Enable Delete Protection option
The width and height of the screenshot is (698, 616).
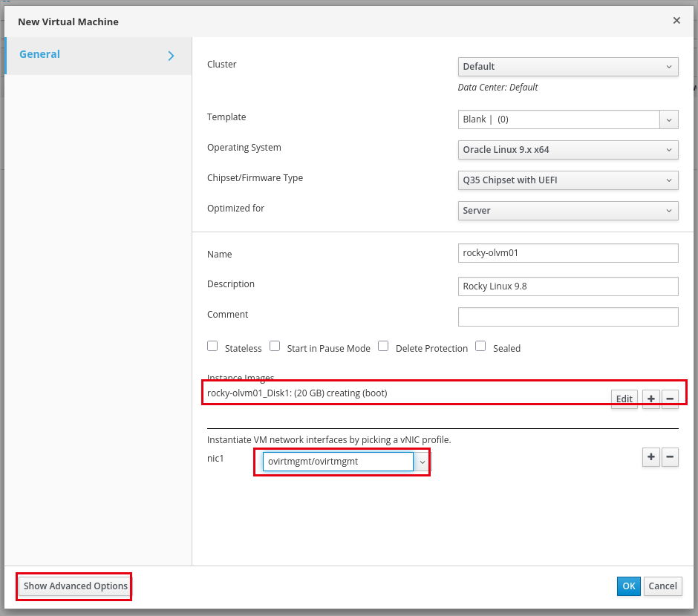coord(383,346)
